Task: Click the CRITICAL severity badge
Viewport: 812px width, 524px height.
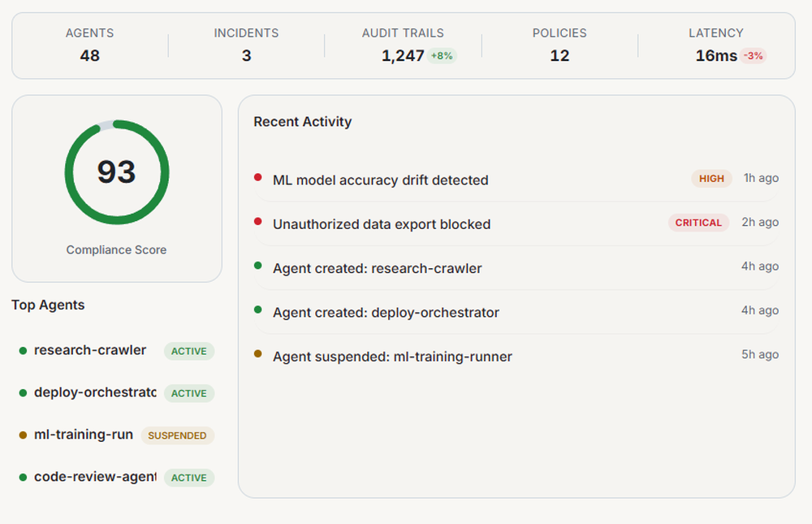Action: [698, 223]
